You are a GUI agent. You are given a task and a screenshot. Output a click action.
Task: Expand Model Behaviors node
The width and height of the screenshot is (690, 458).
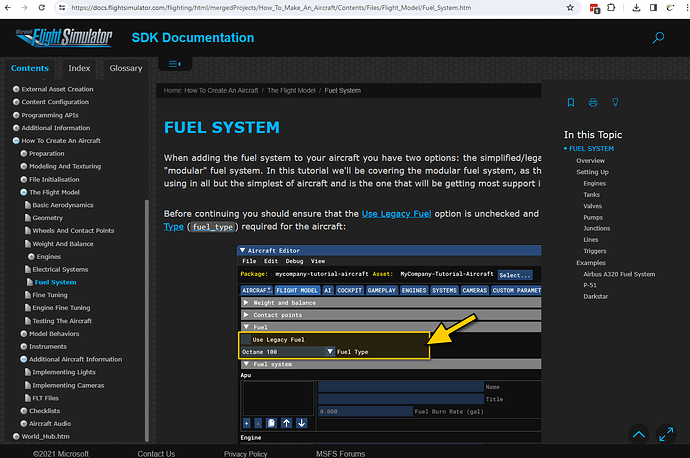(24, 334)
